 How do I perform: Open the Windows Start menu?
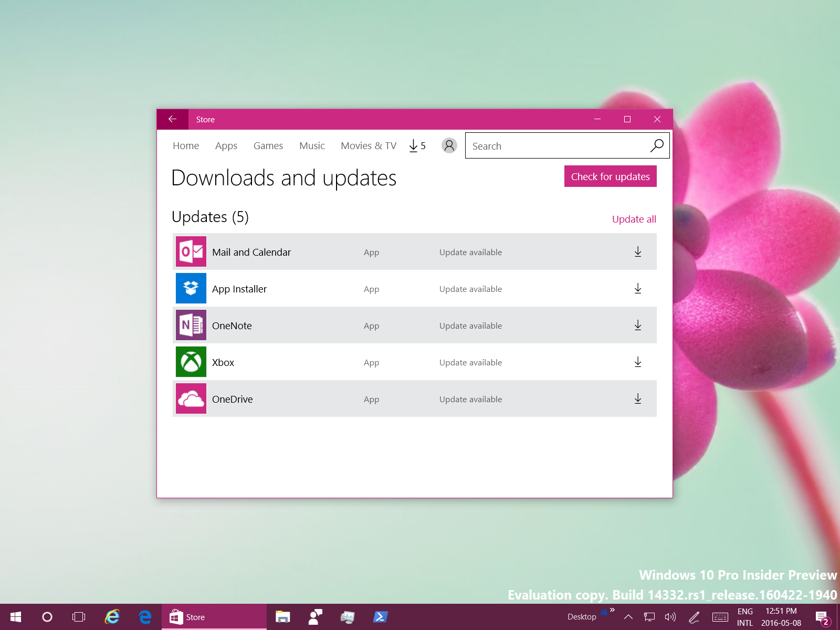pyautogui.click(x=16, y=617)
